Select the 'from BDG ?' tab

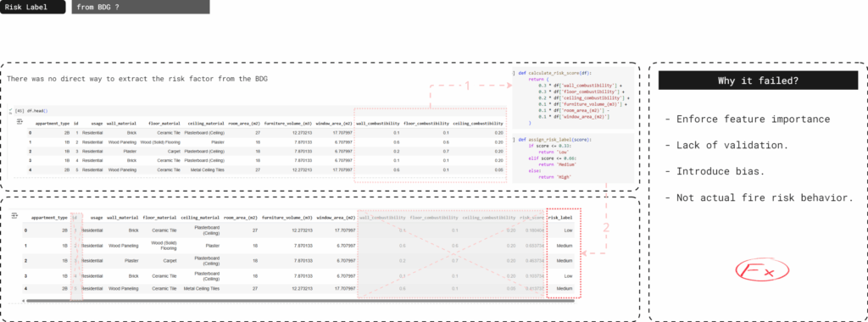(x=141, y=7)
